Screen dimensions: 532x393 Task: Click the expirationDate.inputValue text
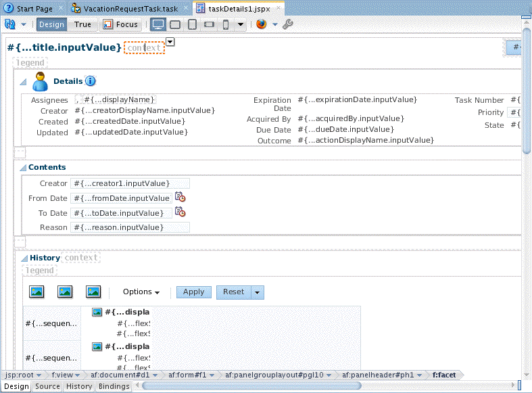tap(358, 100)
